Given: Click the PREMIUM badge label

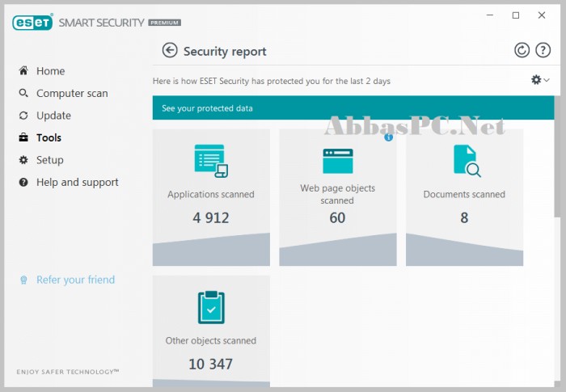Looking at the screenshot, I should click(x=164, y=23).
